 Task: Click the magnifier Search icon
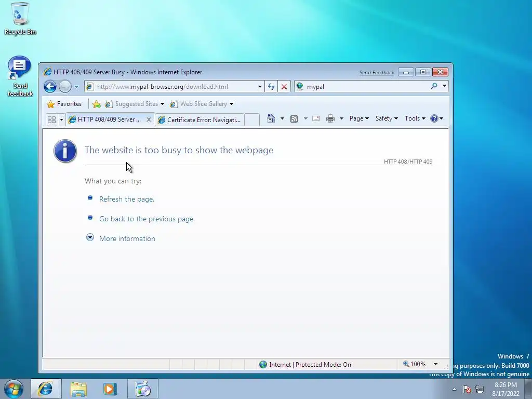point(434,86)
